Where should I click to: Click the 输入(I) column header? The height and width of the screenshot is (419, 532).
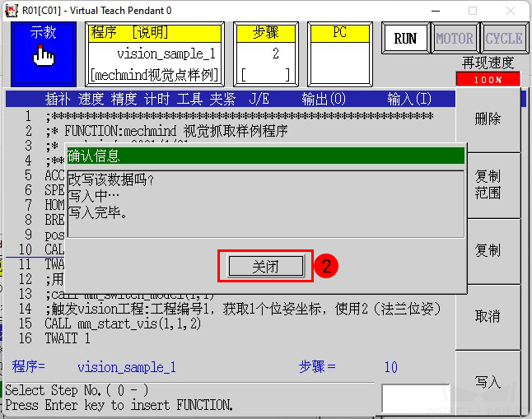pyautogui.click(x=409, y=99)
